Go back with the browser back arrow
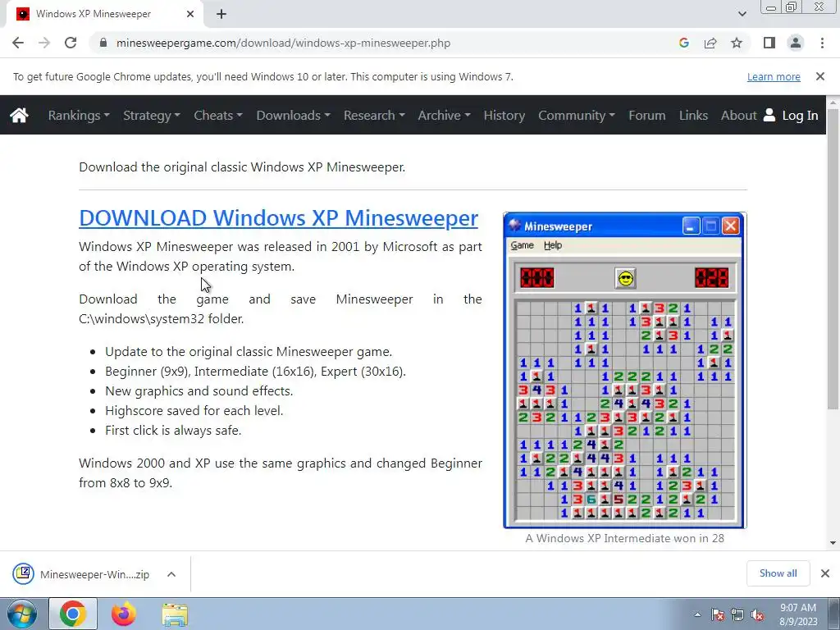Viewport: 840px width, 630px height. [x=18, y=43]
